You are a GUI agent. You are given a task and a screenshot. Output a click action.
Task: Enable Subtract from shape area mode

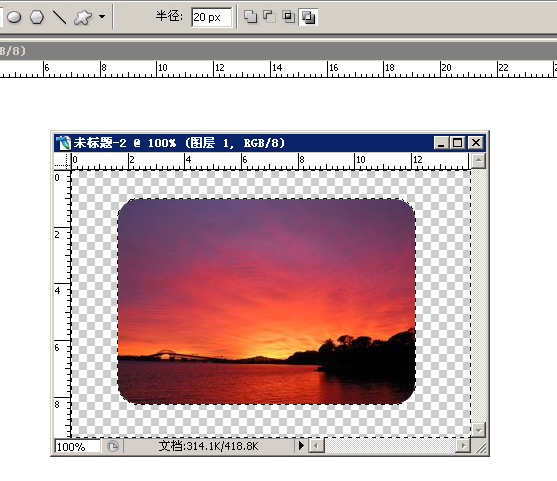point(269,17)
